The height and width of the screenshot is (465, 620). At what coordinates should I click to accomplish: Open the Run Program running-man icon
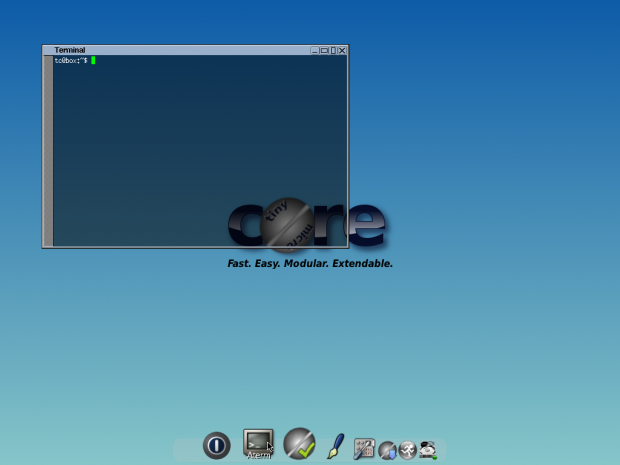click(408, 450)
